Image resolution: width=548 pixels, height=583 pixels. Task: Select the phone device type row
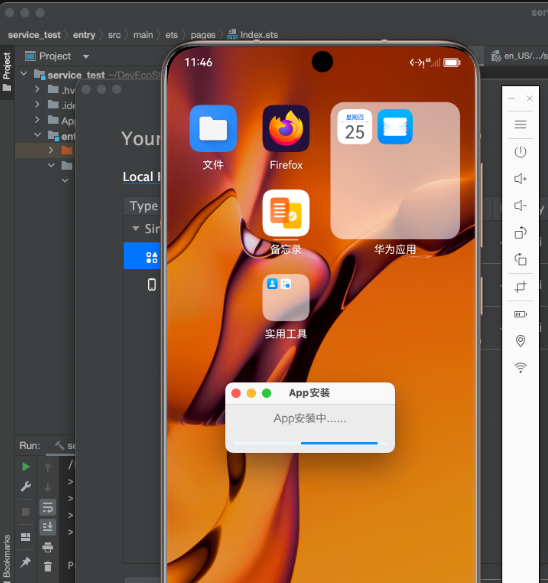tap(142, 284)
